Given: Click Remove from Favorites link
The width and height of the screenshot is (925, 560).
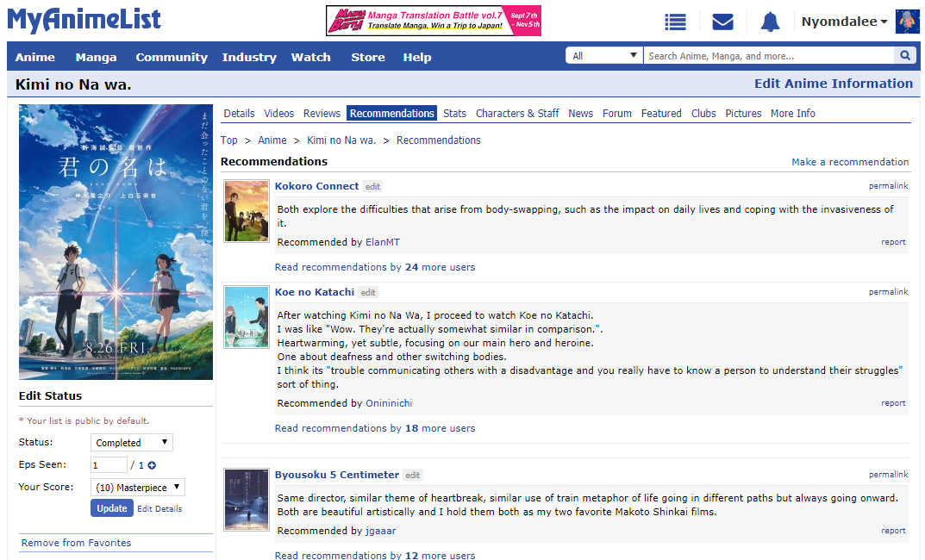Looking at the screenshot, I should [x=77, y=543].
